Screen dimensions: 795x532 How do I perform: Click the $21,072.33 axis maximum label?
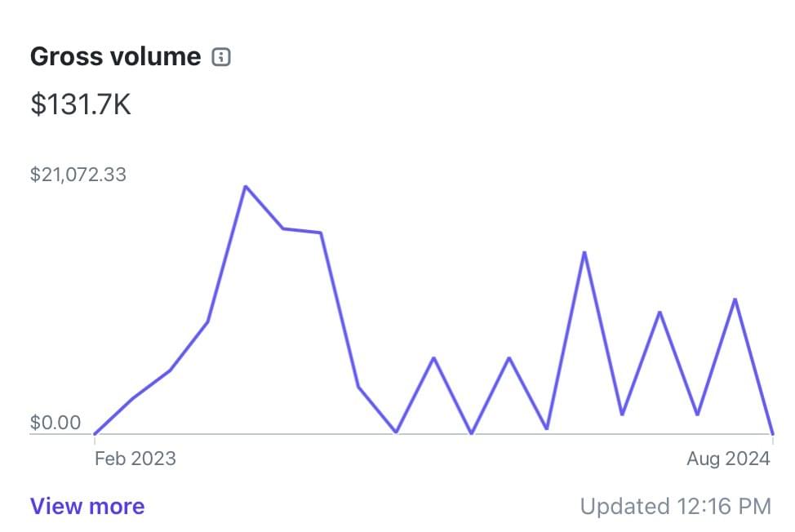78,175
